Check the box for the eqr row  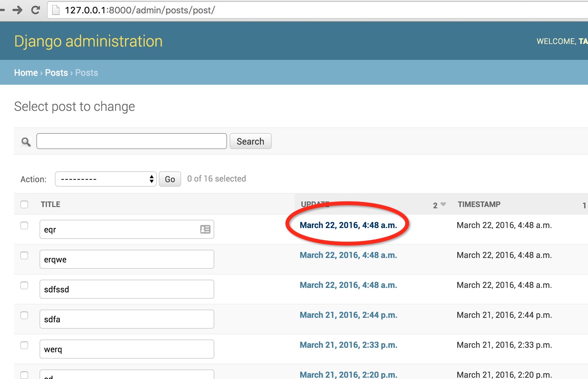[24, 225]
